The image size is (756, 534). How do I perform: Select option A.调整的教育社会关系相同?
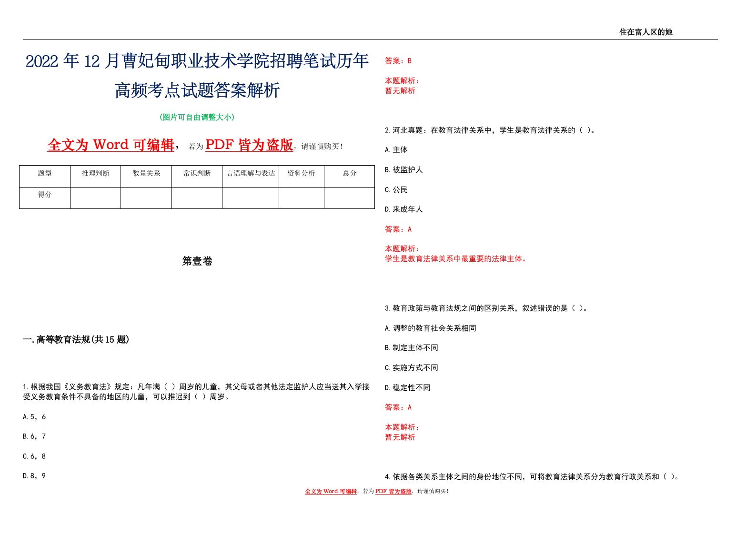pyautogui.click(x=431, y=328)
